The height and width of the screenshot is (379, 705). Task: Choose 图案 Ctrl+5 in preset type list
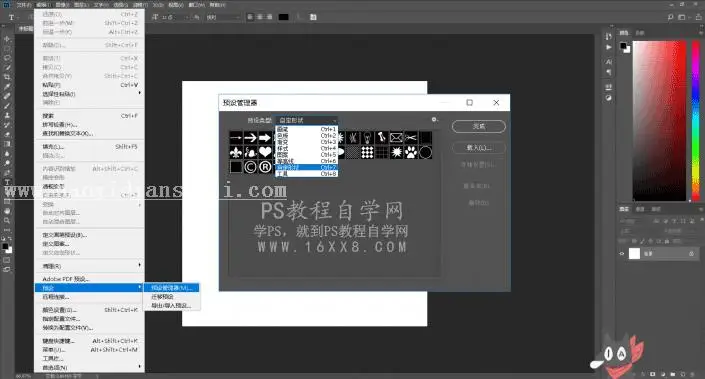(x=307, y=154)
